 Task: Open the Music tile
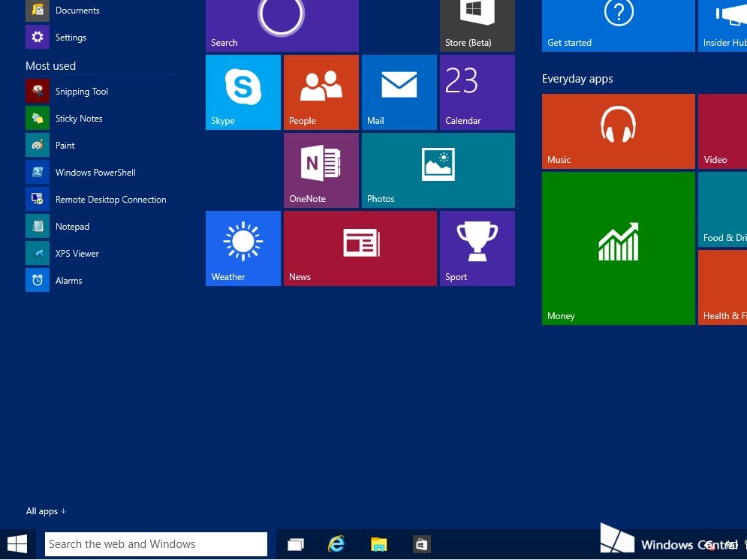(619, 131)
